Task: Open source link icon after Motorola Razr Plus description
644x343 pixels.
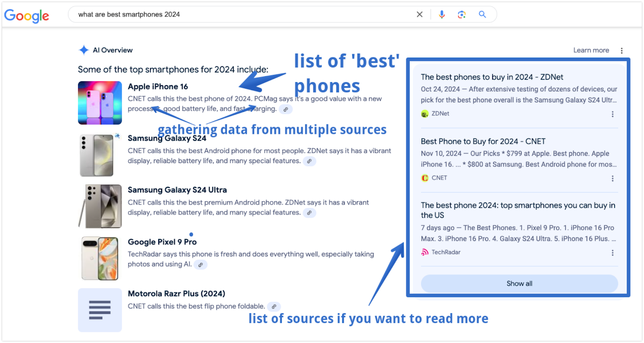Action: point(274,307)
